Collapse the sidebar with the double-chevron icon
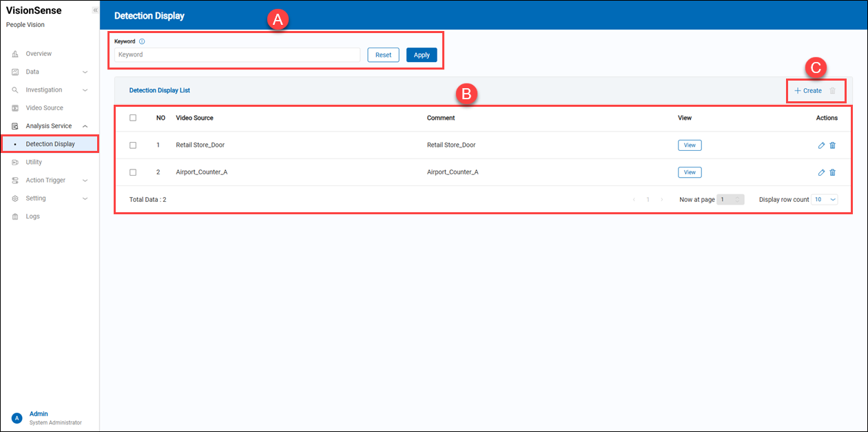 tap(95, 10)
